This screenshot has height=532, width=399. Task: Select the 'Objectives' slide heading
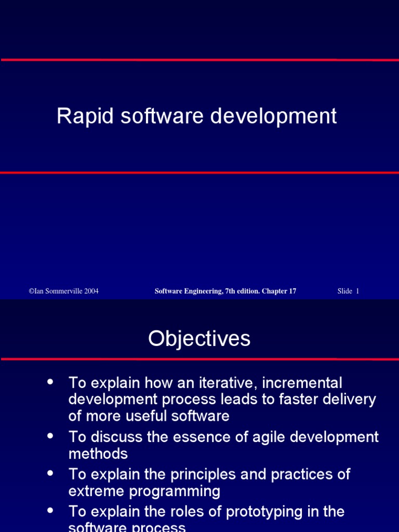click(x=199, y=339)
